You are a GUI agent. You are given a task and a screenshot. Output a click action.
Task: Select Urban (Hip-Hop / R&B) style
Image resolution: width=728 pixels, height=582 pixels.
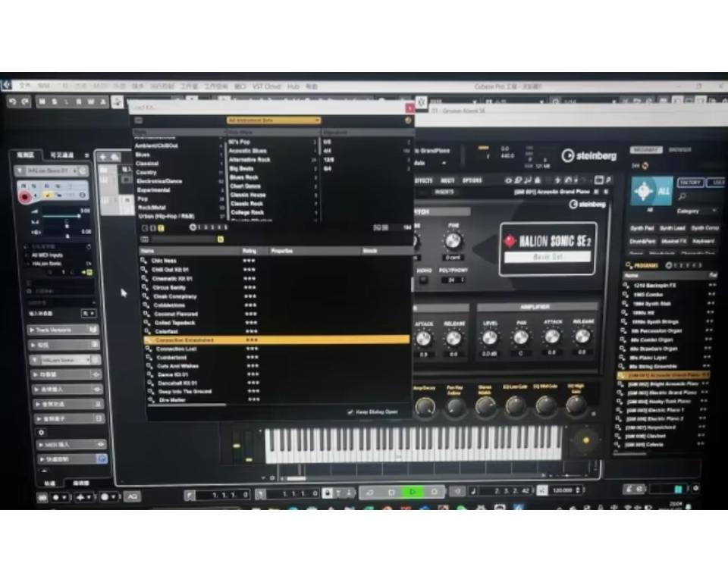tap(166, 216)
